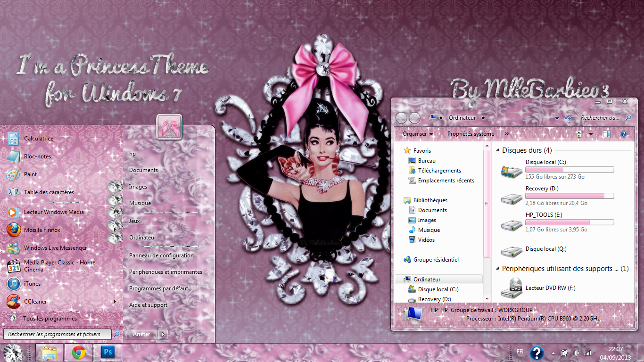Open the shutdown options arrow beside Arrêter
The height and width of the screenshot is (362, 644).
pyautogui.click(x=163, y=334)
